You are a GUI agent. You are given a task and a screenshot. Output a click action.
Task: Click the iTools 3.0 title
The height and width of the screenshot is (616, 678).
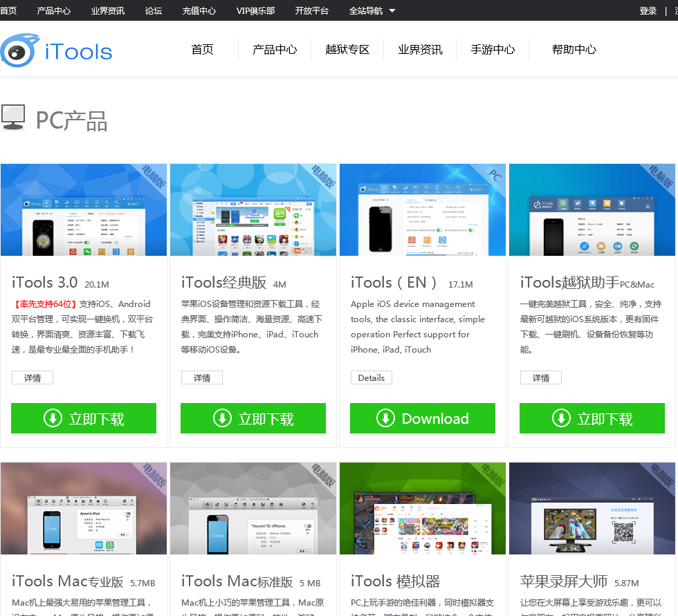[44, 283]
